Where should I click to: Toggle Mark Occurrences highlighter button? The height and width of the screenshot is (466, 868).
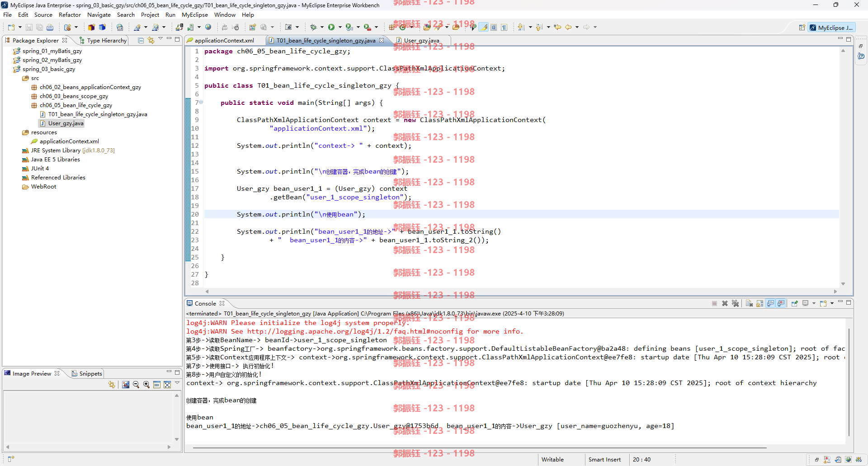pos(484,27)
